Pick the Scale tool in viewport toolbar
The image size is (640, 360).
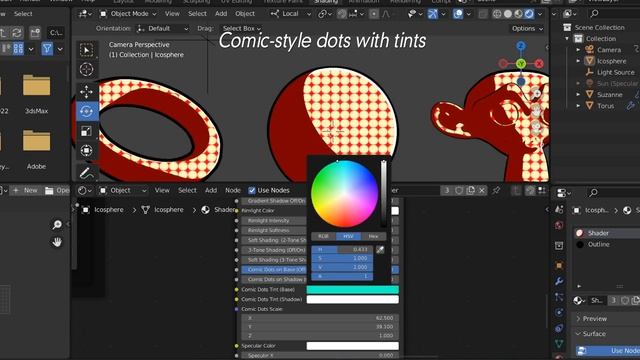pos(86,131)
